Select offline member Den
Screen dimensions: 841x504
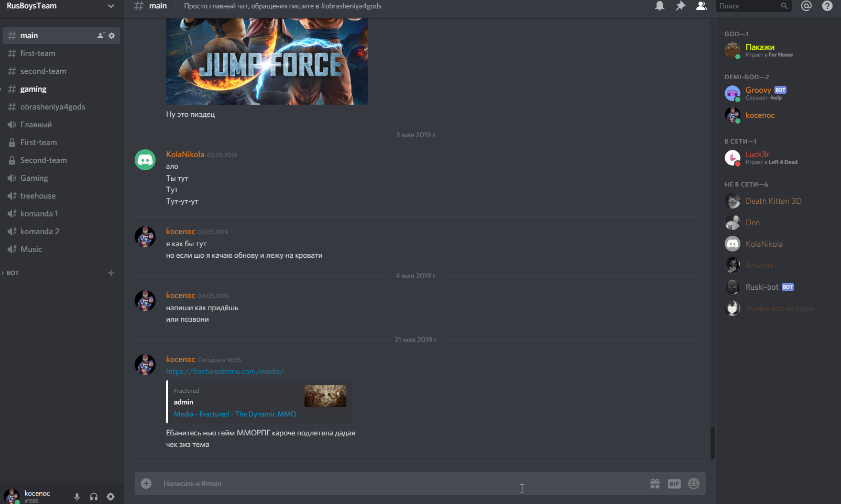777,222
